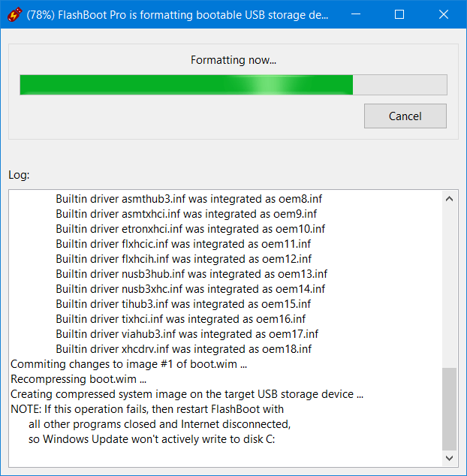Image resolution: width=467 pixels, height=476 pixels.
Task: Click the log scrollbar thumb
Action: (450, 409)
